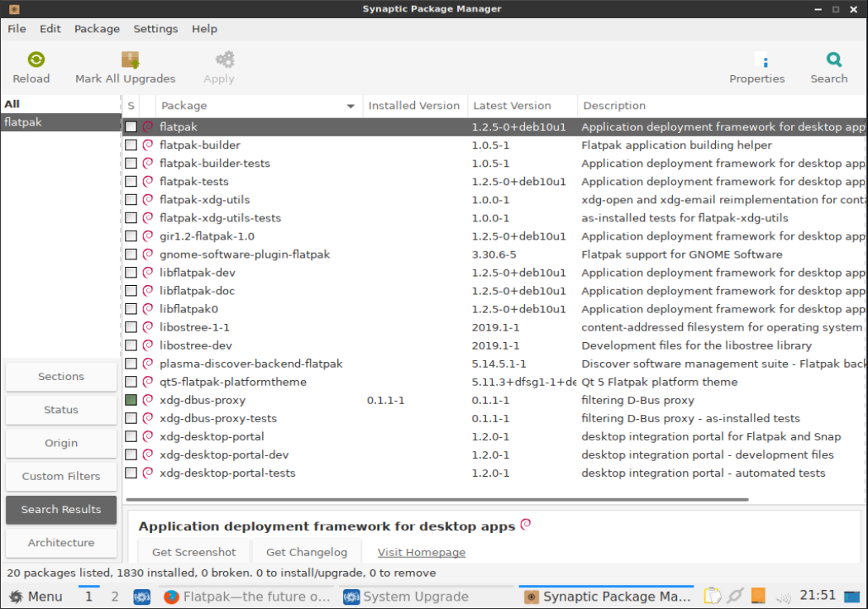
Task: Follow the Visit Homepage link
Action: tap(422, 552)
